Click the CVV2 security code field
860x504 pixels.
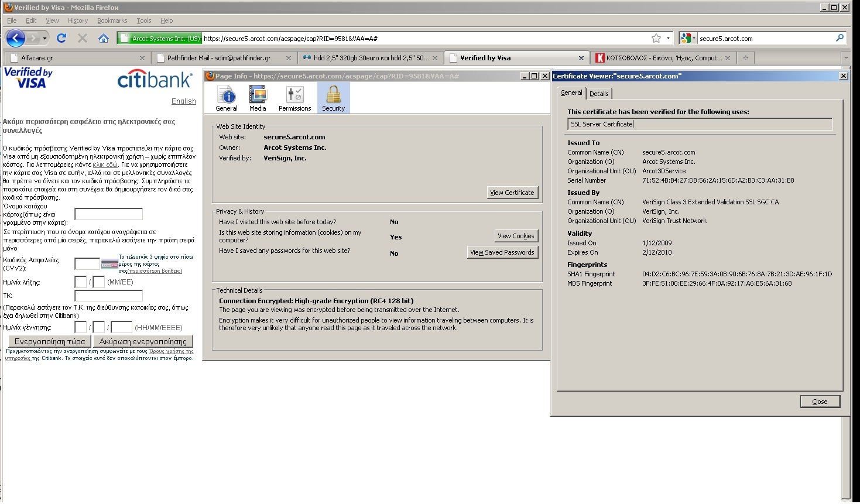pyautogui.click(x=87, y=264)
